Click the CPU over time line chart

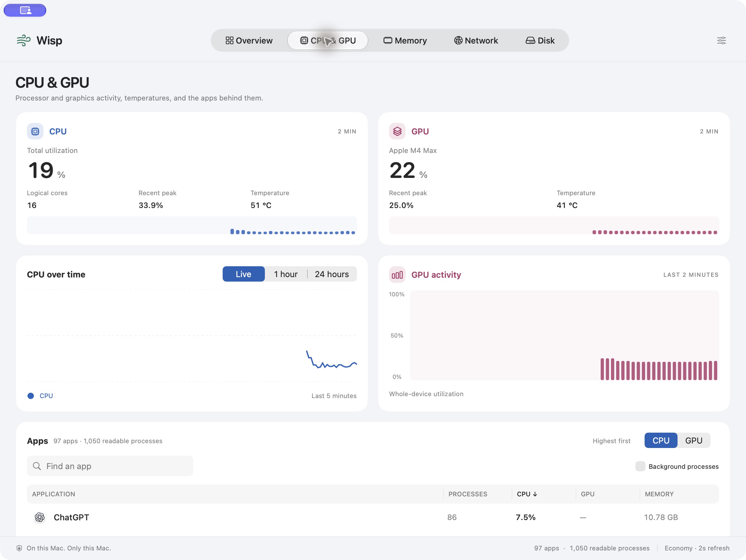[192, 336]
